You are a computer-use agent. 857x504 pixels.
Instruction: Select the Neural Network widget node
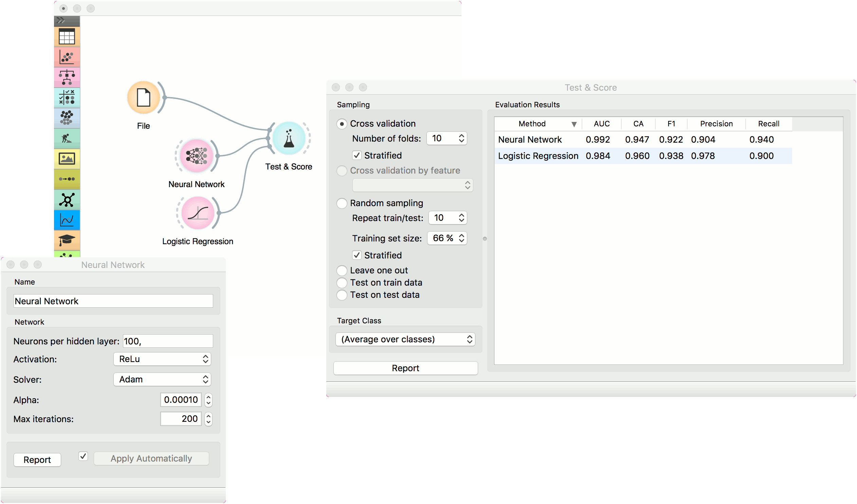[197, 156]
